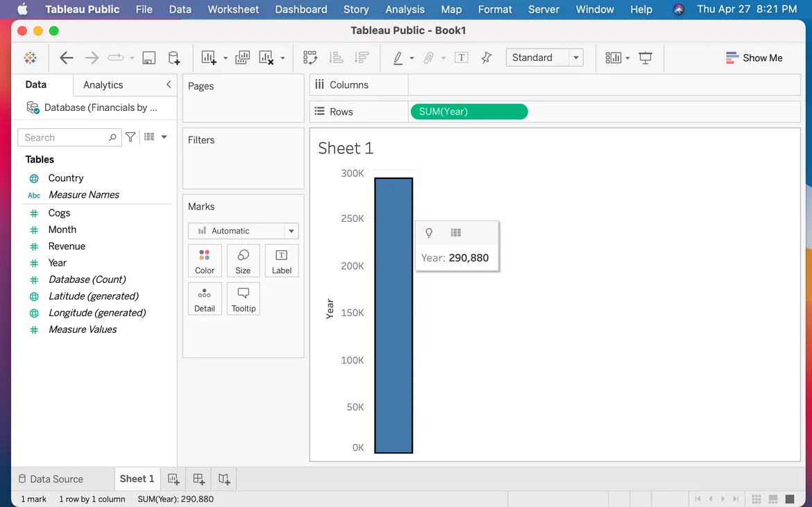Toggle mark labels with the text icon

pos(462,58)
